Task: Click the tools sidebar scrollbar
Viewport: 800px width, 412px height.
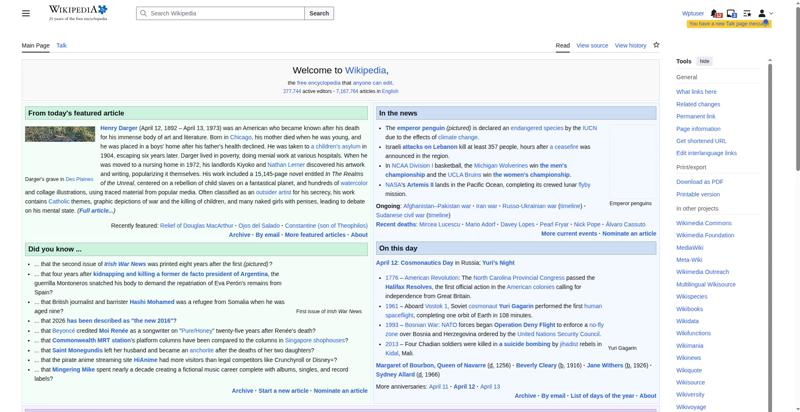Action: tap(770, 235)
